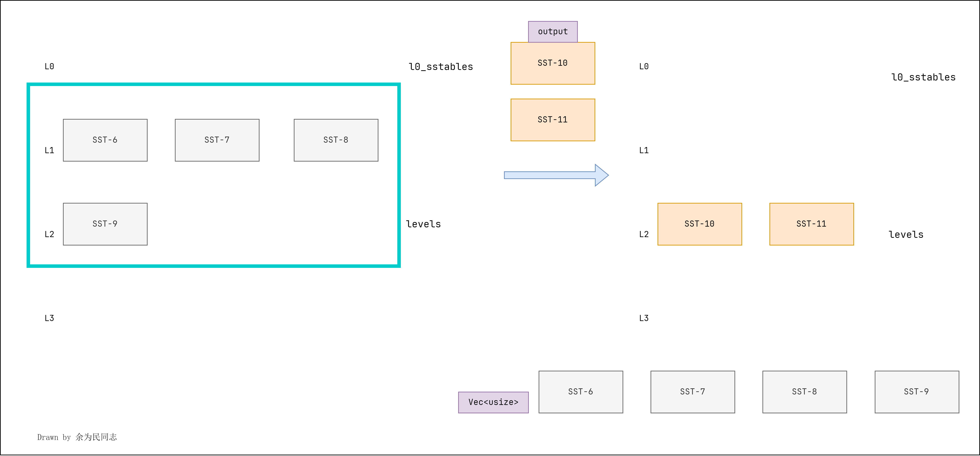Click the L1 label on left diagram
Image resolution: width=980 pixels, height=456 pixels.
[x=49, y=151]
